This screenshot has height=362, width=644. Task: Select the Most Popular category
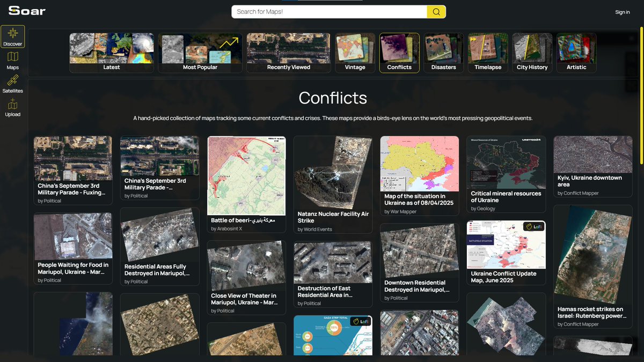200,52
